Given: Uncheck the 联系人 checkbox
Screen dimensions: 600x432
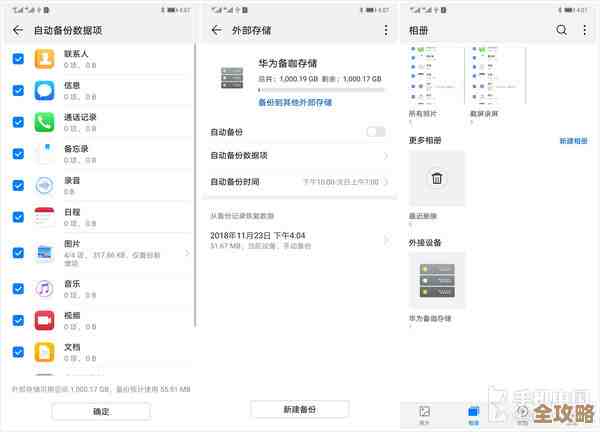Looking at the screenshot, I should click(x=18, y=59).
